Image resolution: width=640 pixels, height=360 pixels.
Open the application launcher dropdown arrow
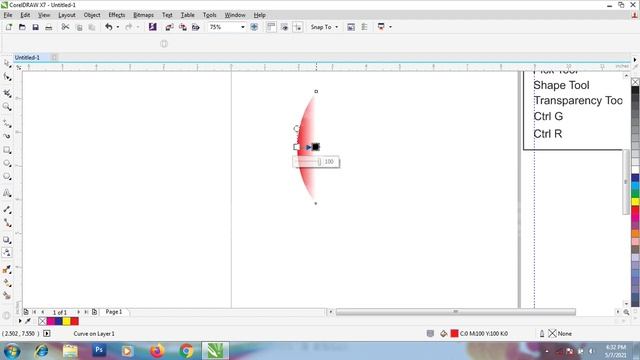[391, 27]
